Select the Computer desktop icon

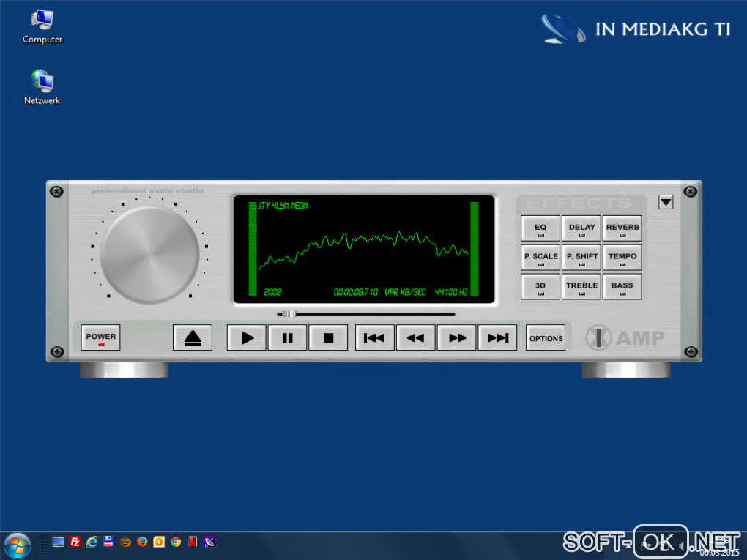coord(42,27)
